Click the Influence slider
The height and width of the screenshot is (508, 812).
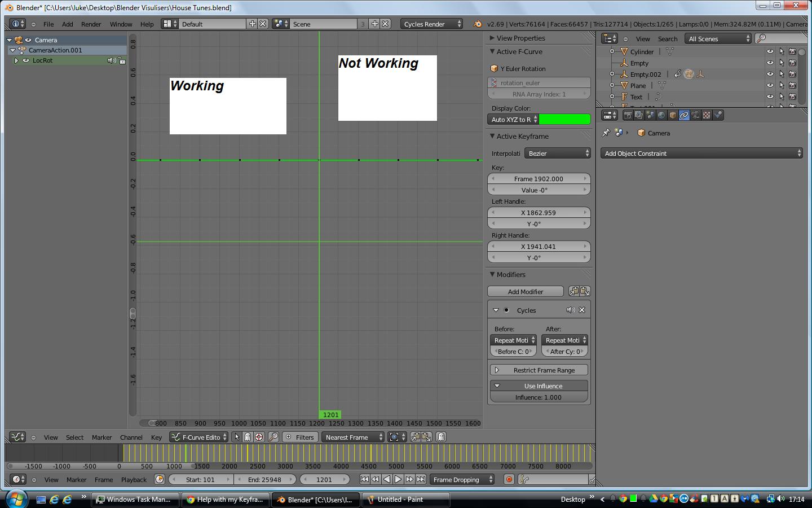coord(539,397)
